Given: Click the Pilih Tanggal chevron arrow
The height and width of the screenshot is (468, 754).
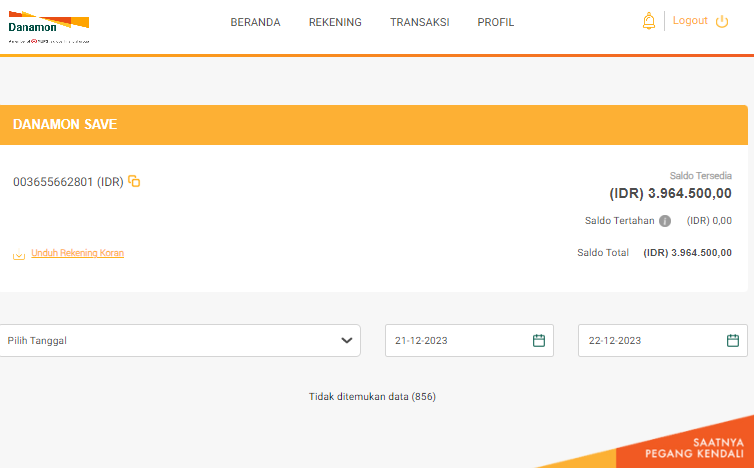Looking at the screenshot, I should [x=347, y=341].
